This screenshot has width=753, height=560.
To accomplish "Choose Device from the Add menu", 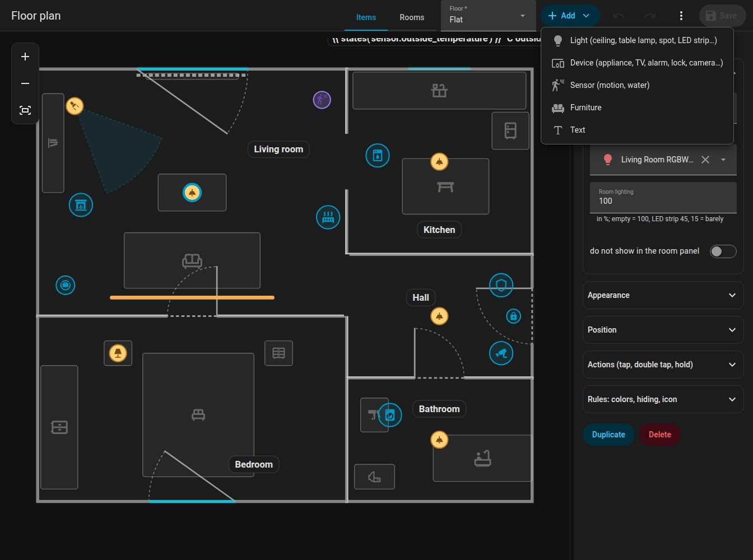I will pyautogui.click(x=637, y=63).
